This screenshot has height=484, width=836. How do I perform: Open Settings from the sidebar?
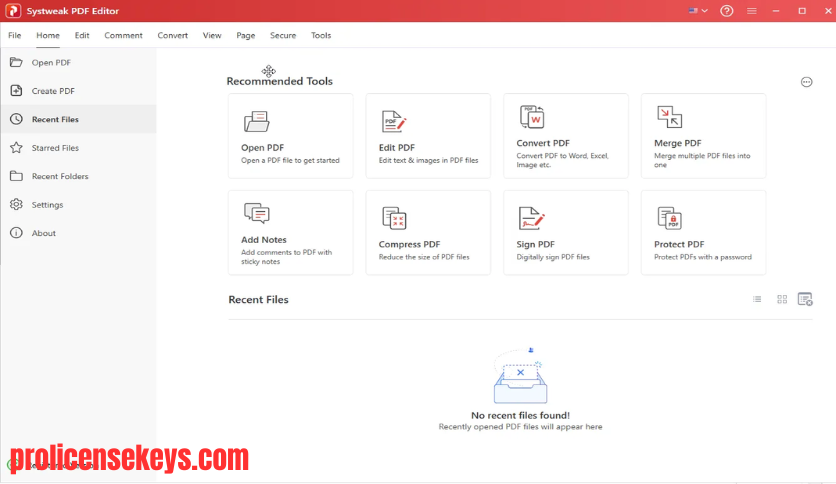point(78,205)
